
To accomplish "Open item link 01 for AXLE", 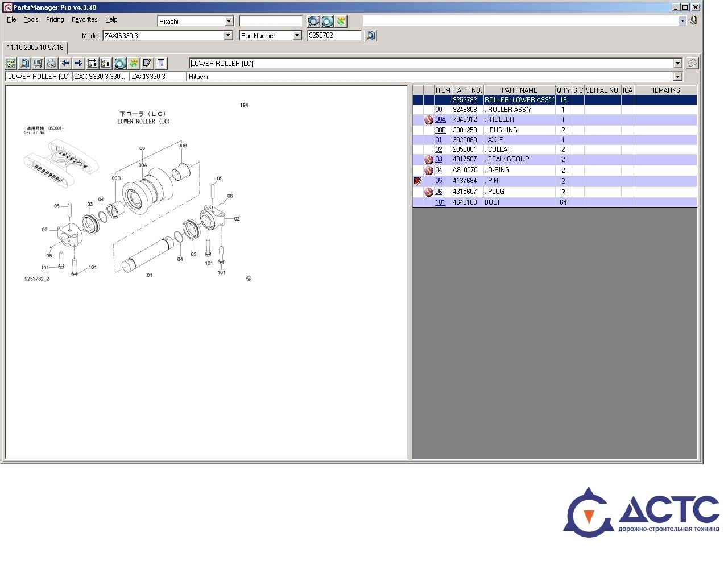I will tap(439, 140).
